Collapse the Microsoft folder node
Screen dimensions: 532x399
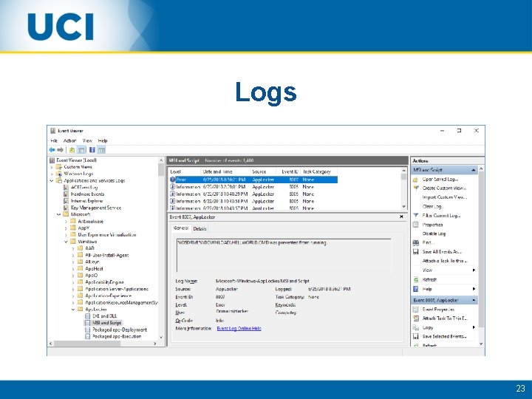tap(58, 214)
